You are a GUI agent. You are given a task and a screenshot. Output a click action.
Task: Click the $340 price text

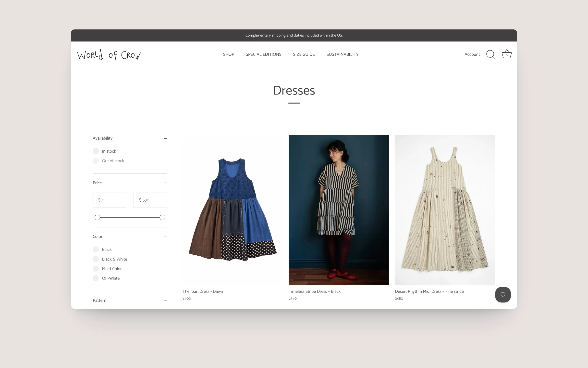pyautogui.click(x=293, y=298)
